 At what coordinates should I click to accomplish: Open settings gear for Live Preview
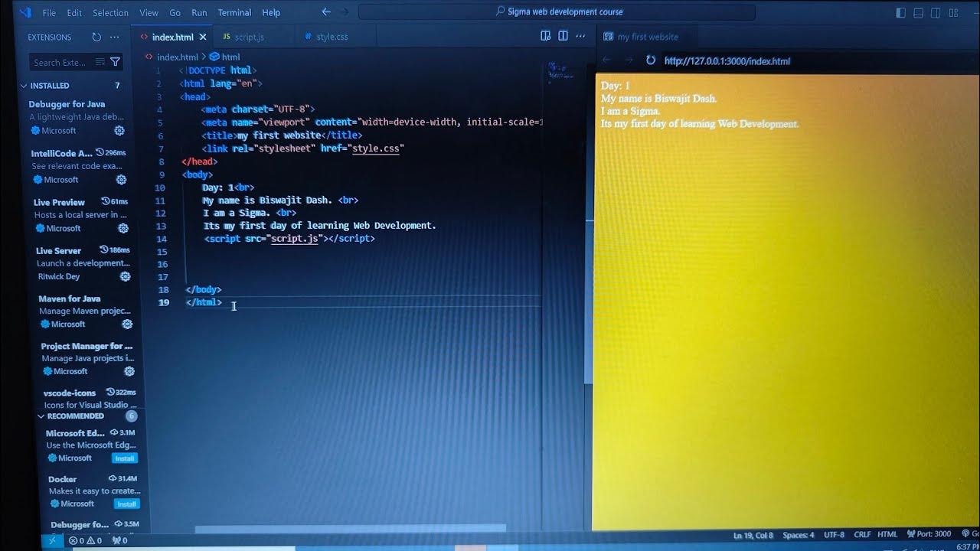pos(123,228)
